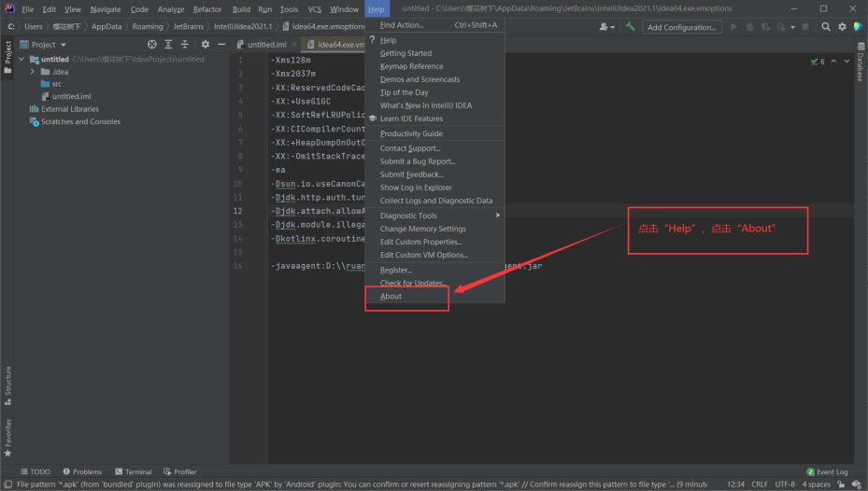The image size is (868, 491).
Task: Click JetBrains in the navigation breadcrumb
Action: (188, 26)
